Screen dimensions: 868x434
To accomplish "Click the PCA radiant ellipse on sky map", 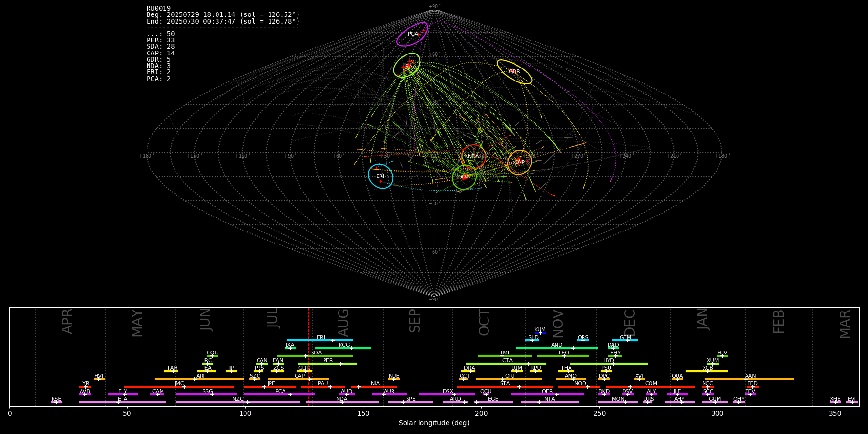I will (x=412, y=34).
